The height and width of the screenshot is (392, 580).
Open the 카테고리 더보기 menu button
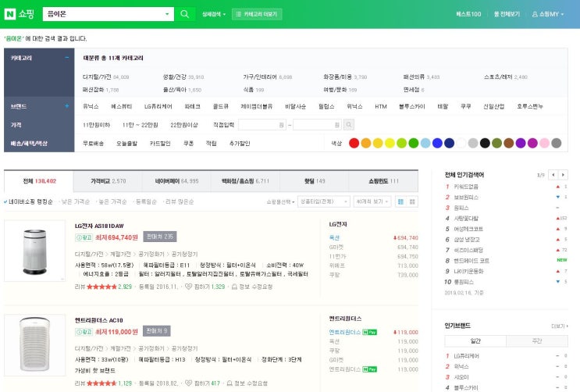(257, 14)
